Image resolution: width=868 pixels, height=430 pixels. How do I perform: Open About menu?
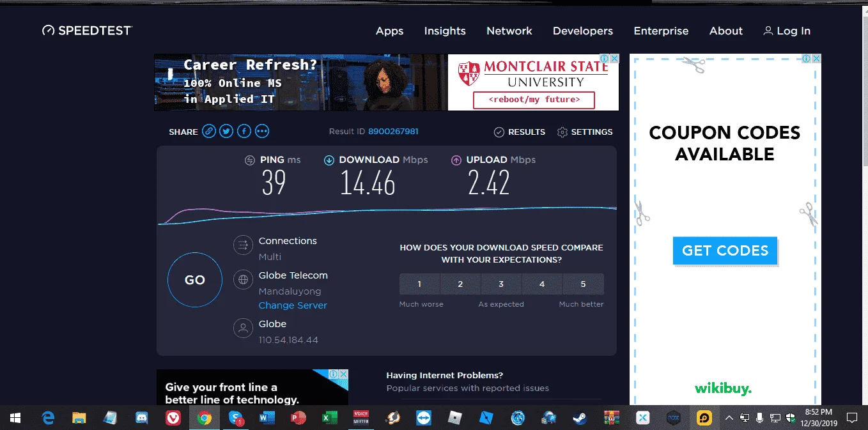point(726,31)
